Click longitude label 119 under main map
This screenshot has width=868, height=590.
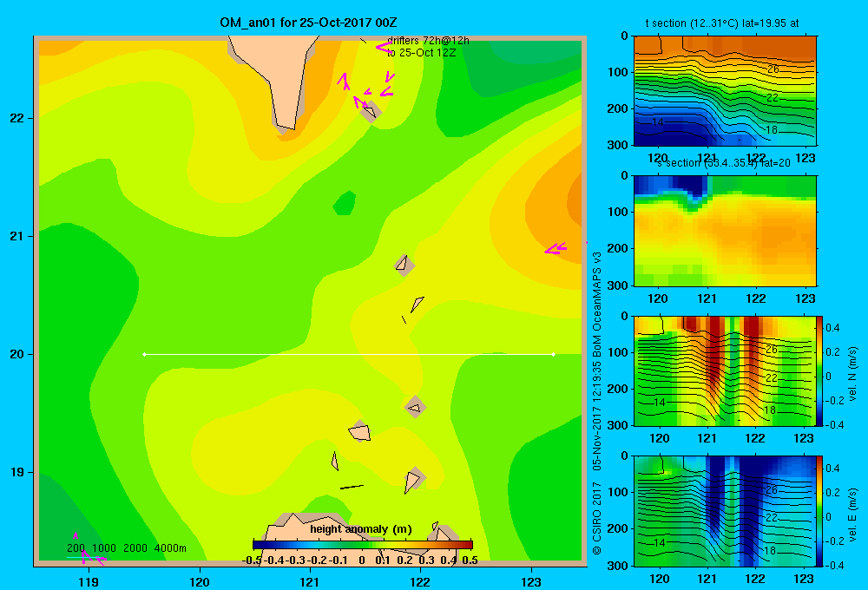(x=89, y=581)
